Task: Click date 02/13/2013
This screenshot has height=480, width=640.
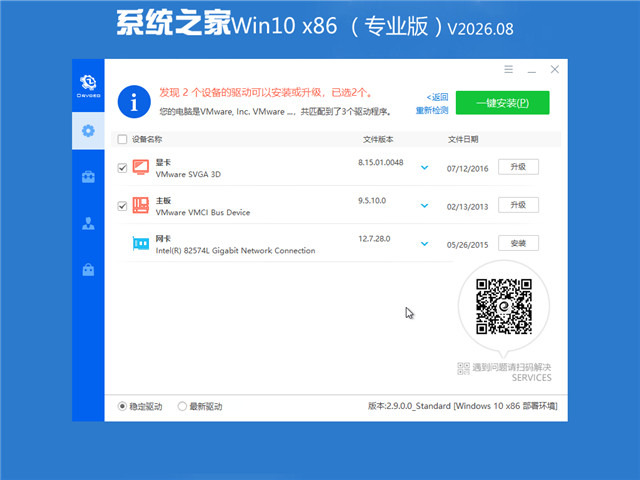Action: click(467, 207)
